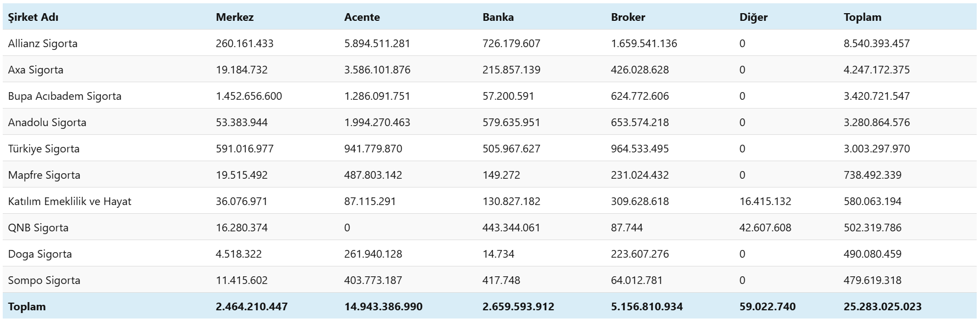Screen dimensions: 980x324
Task: Click the Axa Sigorta company name
Action: click(36, 70)
